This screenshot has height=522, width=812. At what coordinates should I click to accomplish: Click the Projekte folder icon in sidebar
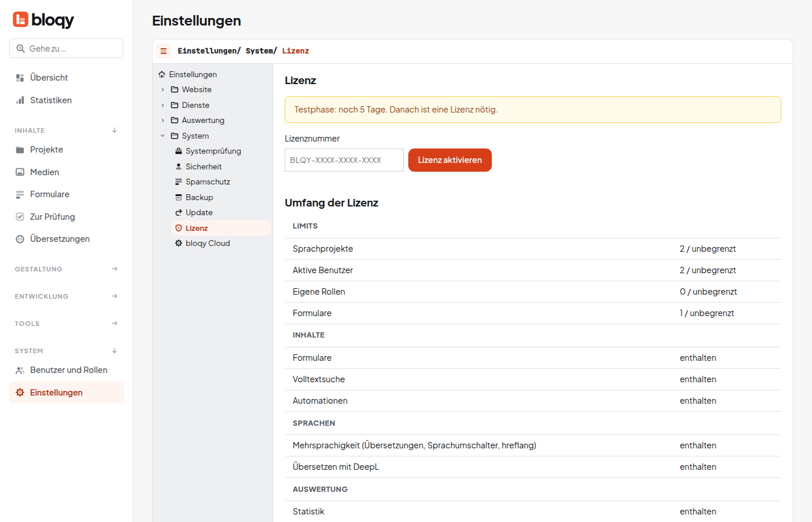pos(20,150)
